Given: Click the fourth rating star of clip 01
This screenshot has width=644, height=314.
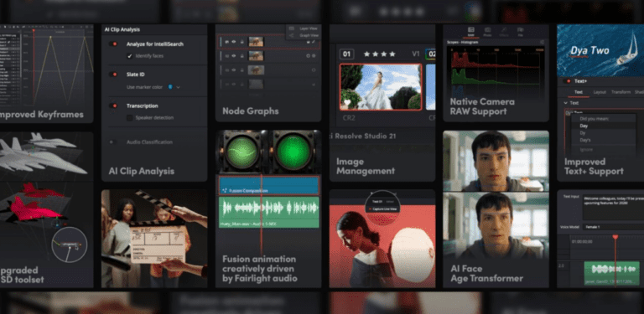Looking at the screenshot, I should coord(392,54).
